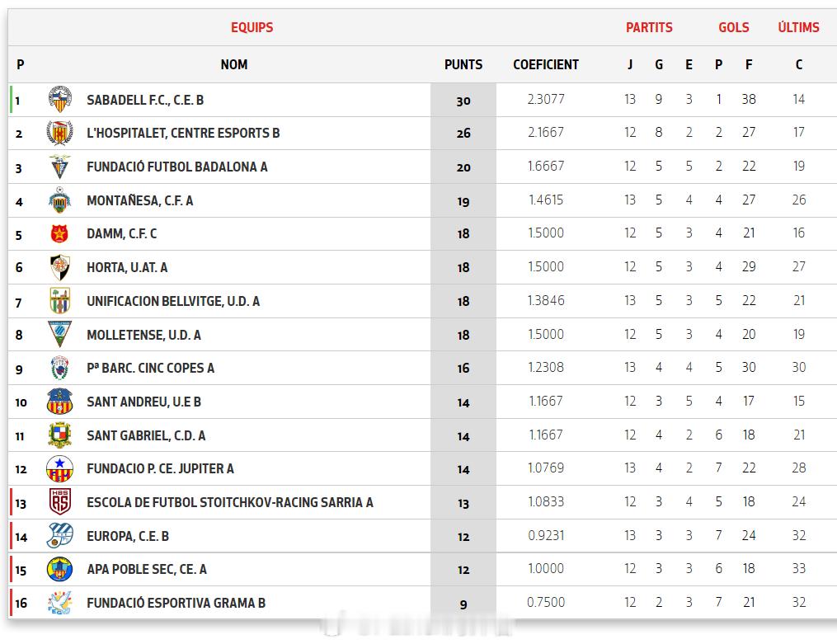Click the GOLS header group
Viewport: 837px width, 644px height.
tap(733, 27)
